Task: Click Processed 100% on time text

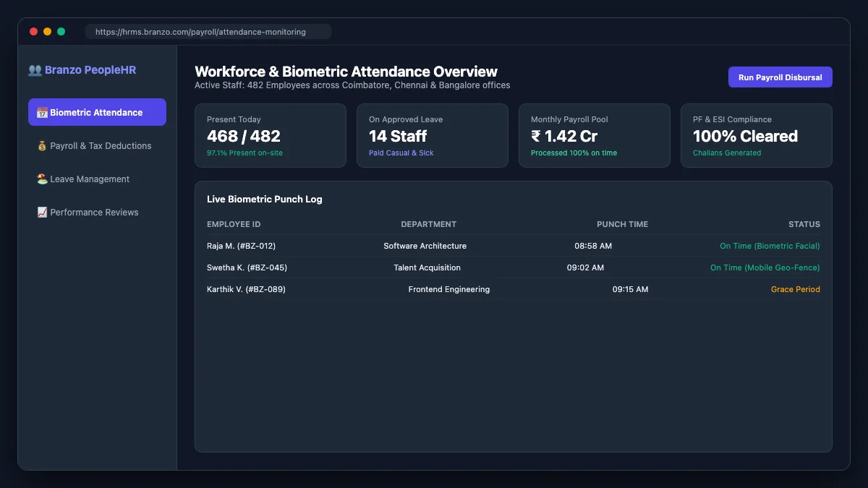Action: point(574,153)
